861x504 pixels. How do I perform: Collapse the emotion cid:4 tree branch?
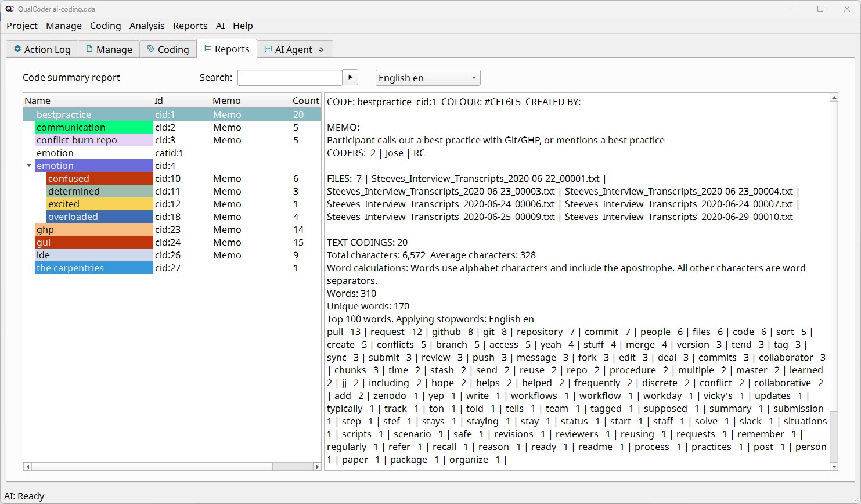tap(29, 166)
